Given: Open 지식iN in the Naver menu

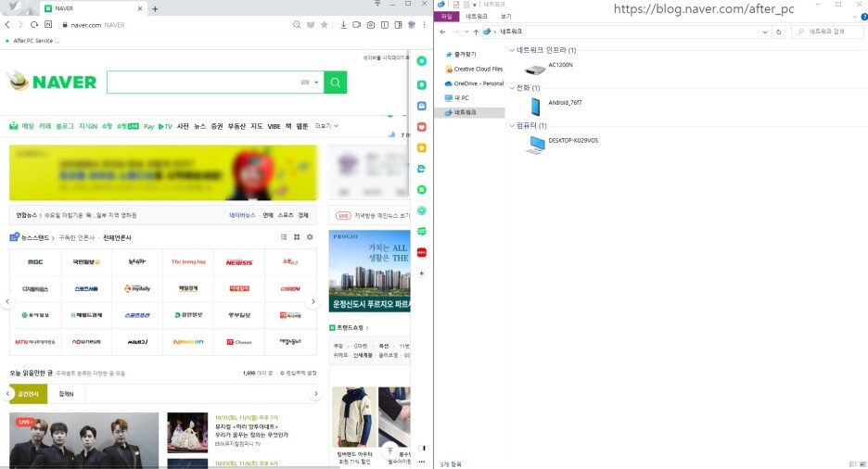Looking at the screenshot, I should [88, 126].
